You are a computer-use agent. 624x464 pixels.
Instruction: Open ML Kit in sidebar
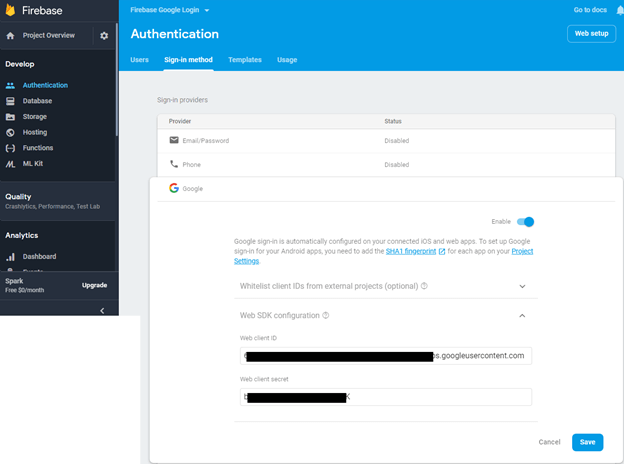coord(34,163)
